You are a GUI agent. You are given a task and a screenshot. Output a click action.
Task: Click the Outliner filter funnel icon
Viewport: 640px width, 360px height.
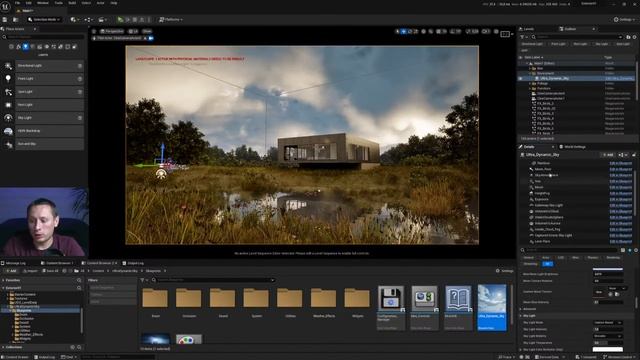pyautogui.click(x=522, y=37)
